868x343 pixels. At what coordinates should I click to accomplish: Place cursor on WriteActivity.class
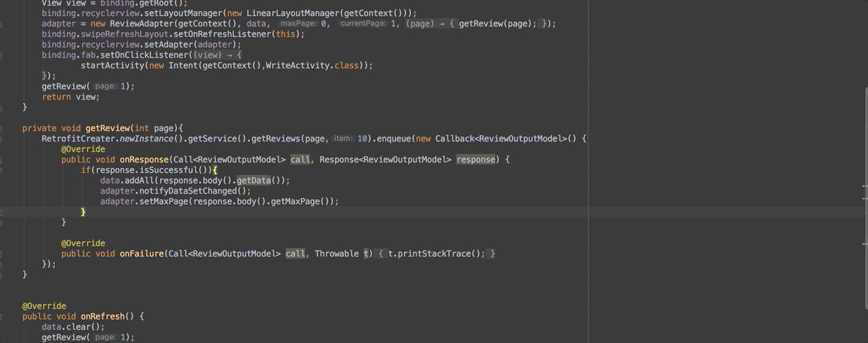312,66
